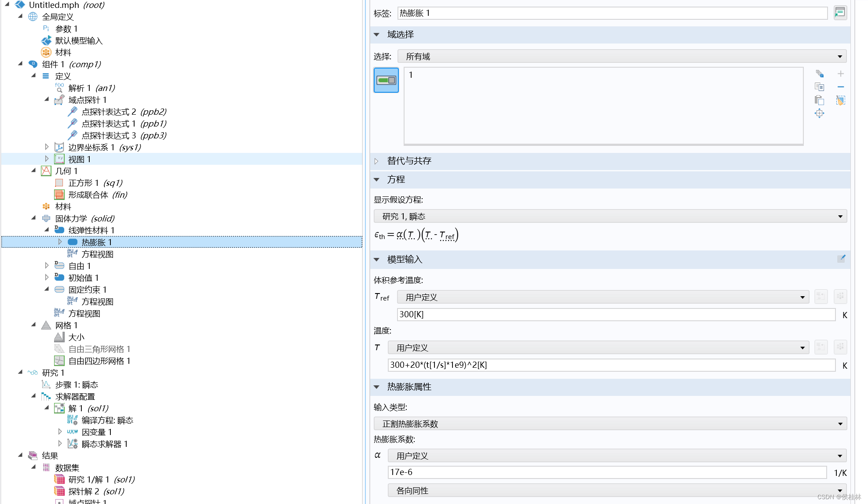Toggle the active selection switch
Viewport: 868px width, 504px height.
[x=386, y=80]
